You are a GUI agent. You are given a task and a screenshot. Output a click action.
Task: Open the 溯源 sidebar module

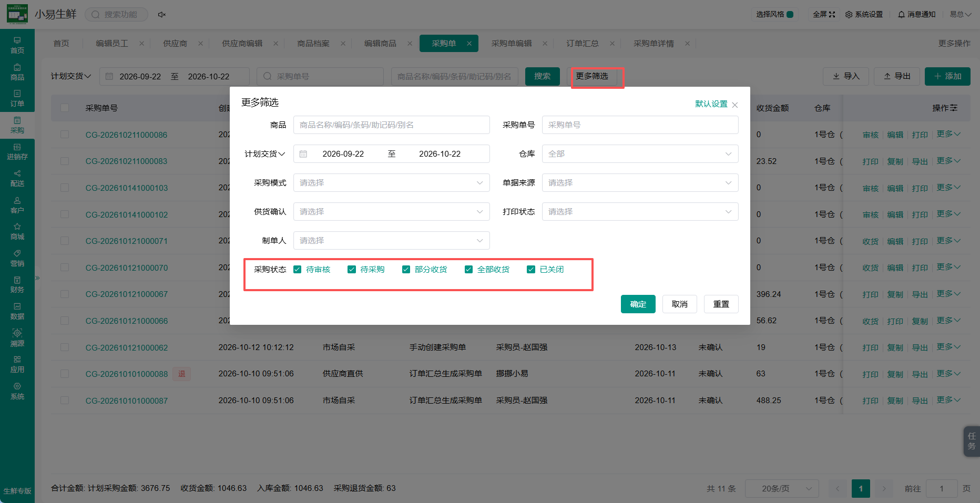(x=17, y=338)
